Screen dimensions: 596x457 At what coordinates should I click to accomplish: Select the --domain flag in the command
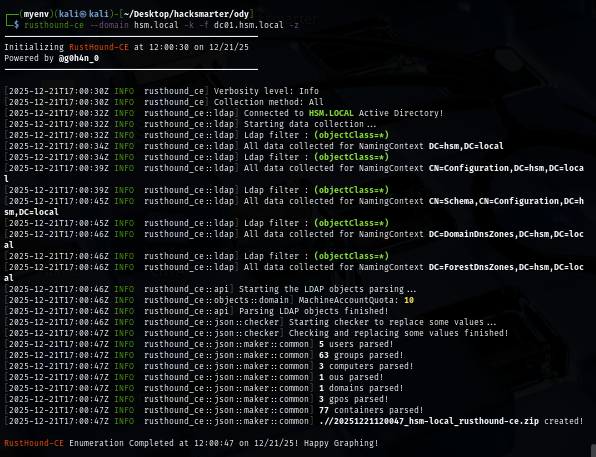click(x=109, y=25)
